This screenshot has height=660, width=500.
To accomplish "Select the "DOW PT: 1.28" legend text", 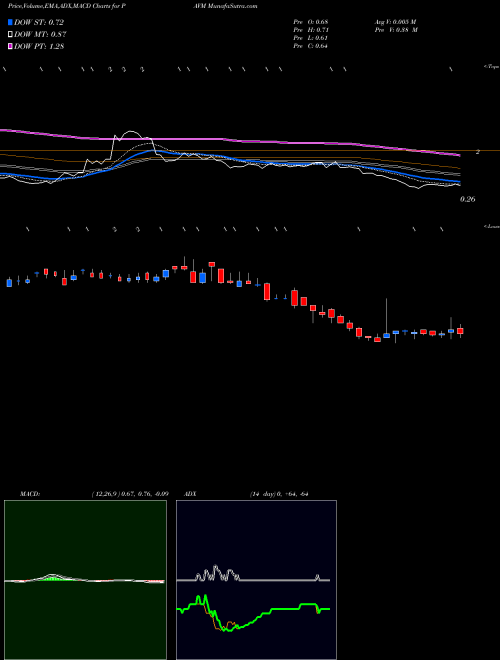I will [x=39, y=46].
